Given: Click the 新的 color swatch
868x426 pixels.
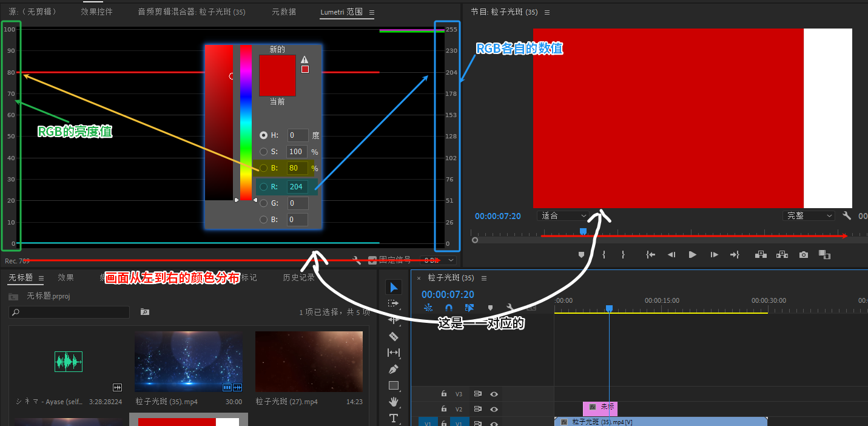Looking at the screenshot, I should click(277, 66).
